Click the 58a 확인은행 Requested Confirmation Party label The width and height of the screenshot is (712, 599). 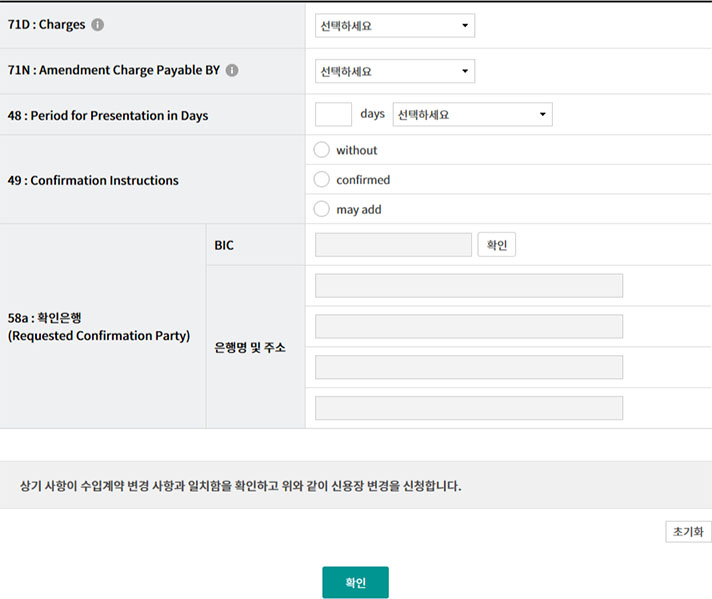point(98,327)
